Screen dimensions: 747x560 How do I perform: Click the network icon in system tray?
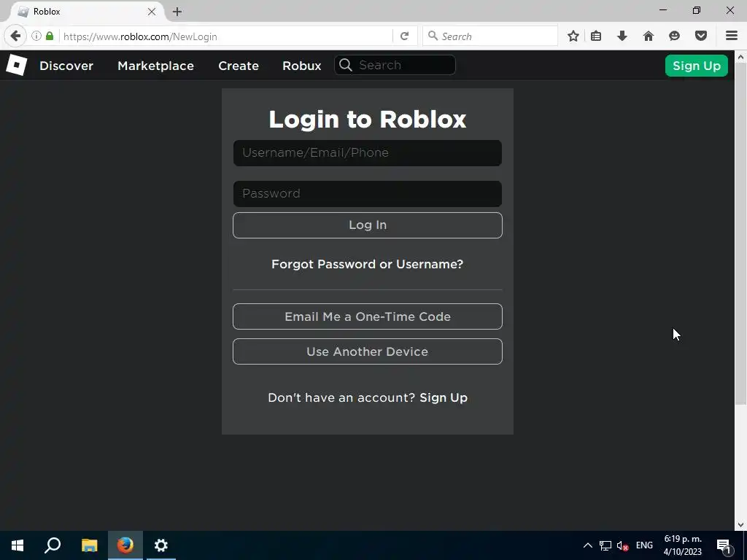pyautogui.click(x=605, y=545)
